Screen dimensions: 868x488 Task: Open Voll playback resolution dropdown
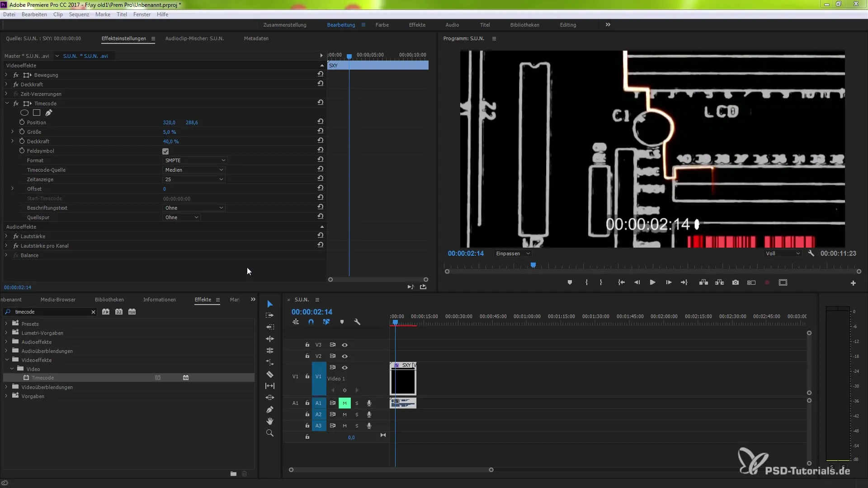(x=783, y=253)
